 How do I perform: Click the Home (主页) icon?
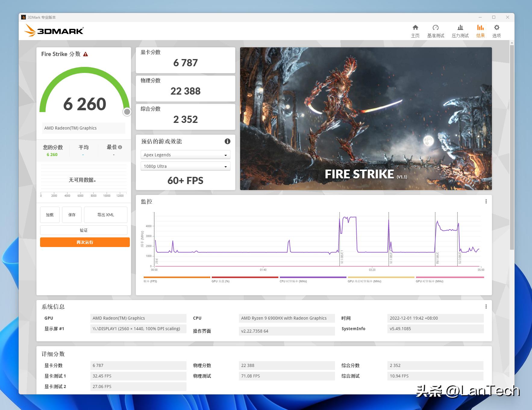click(x=415, y=28)
